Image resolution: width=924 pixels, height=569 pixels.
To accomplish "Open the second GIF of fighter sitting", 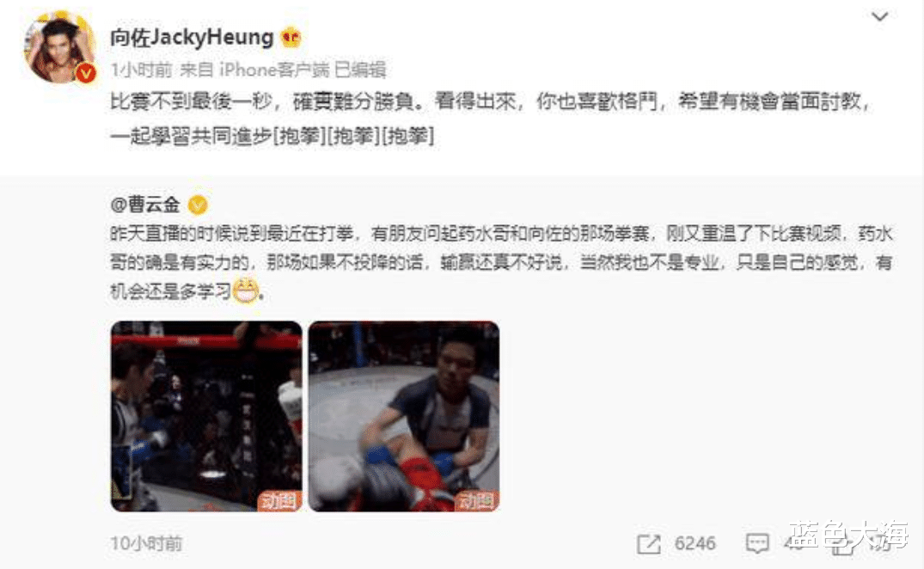I will tap(404, 416).
